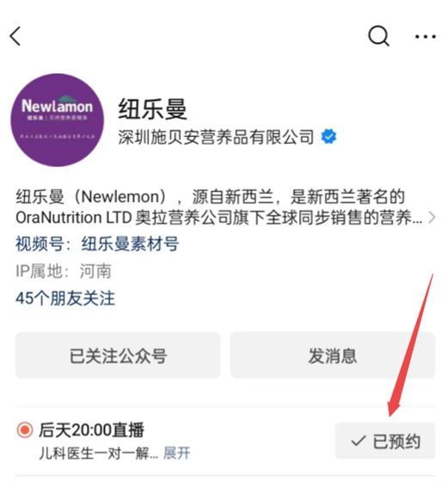
Task: Expand the live description via 展开
Action: click(x=176, y=453)
